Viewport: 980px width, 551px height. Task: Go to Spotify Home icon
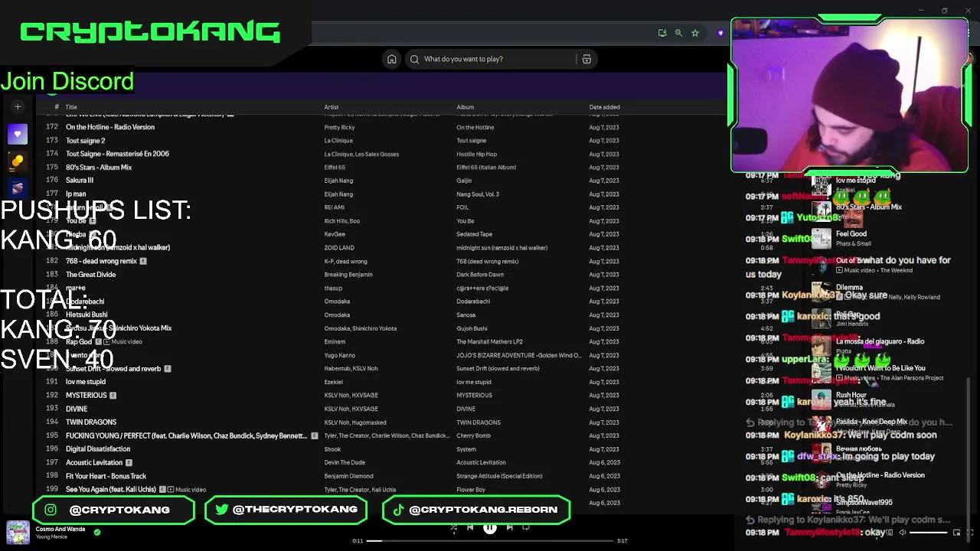click(391, 59)
